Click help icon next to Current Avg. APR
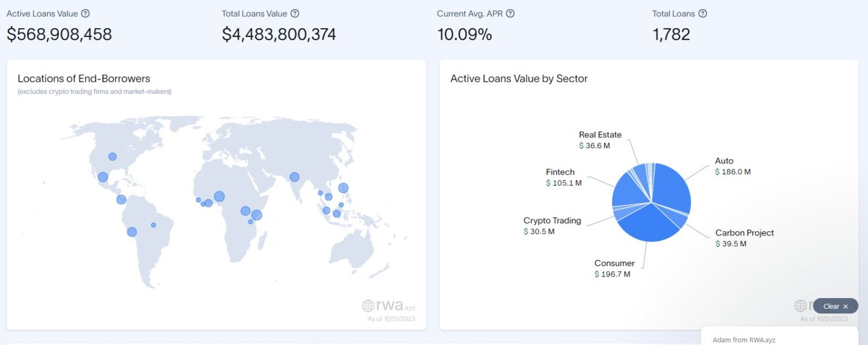This screenshot has height=345, width=868. 510,14
